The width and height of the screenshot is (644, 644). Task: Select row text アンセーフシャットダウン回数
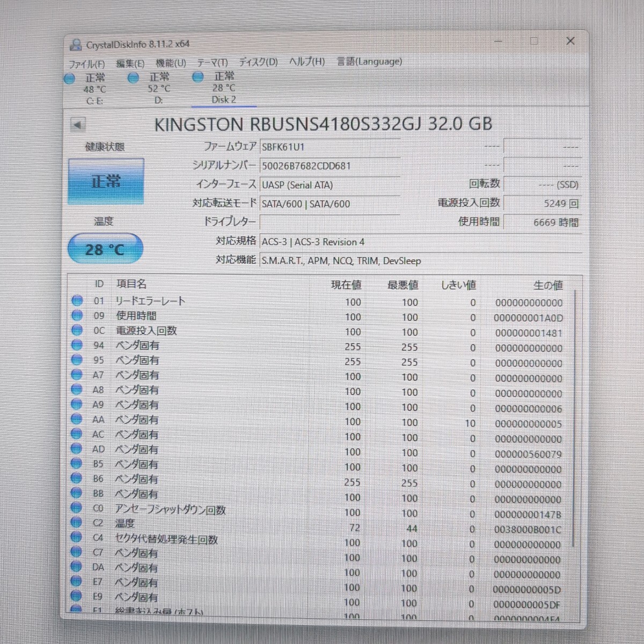coord(170,509)
